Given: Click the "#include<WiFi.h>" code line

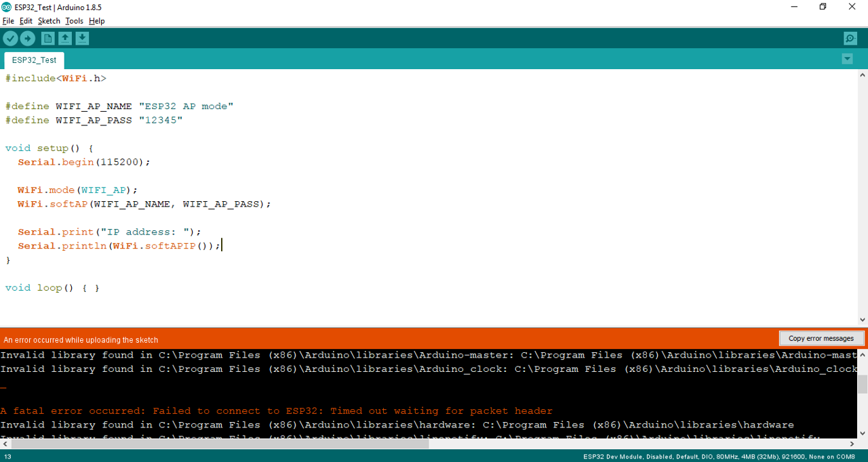Looking at the screenshot, I should (56, 79).
